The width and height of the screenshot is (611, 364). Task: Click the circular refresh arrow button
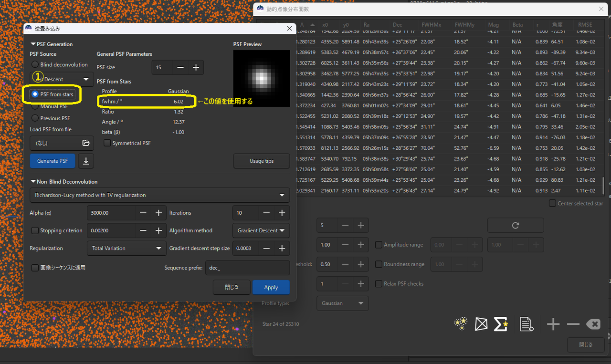pyautogui.click(x=515, y=225)
